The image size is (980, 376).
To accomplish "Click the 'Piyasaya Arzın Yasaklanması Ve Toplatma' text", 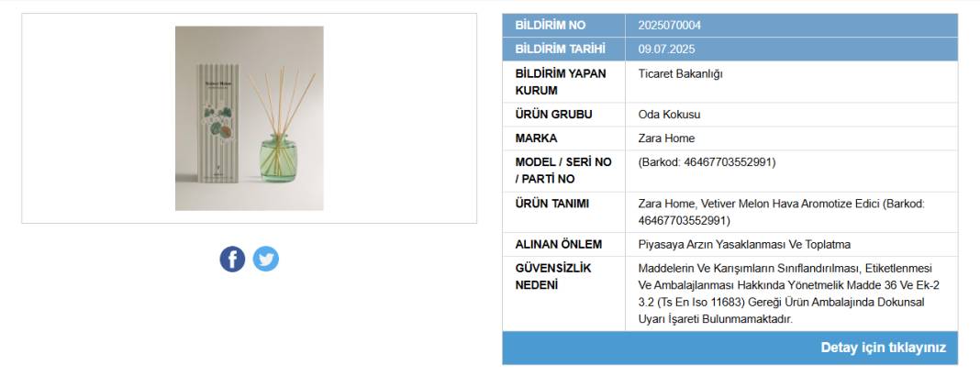I will coord(744,245).
